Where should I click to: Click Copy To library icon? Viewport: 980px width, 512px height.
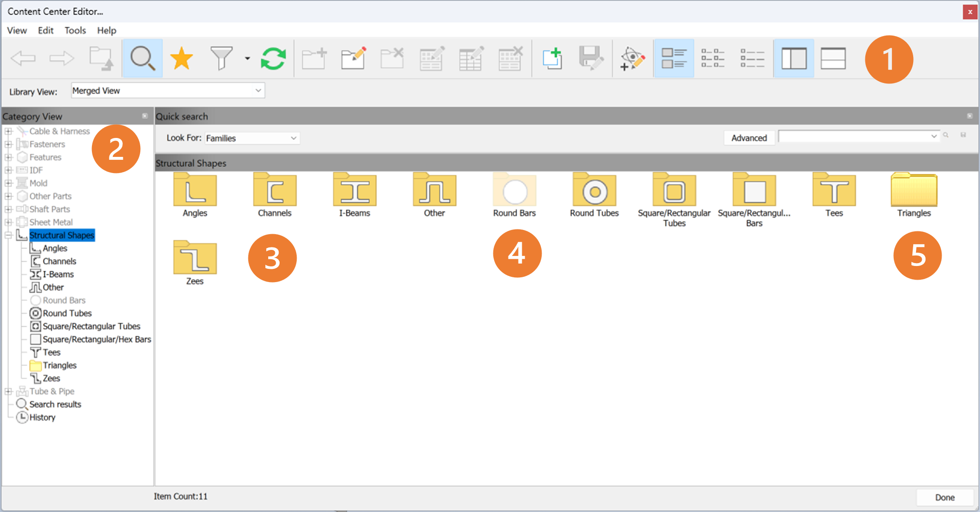pos(553,59)
